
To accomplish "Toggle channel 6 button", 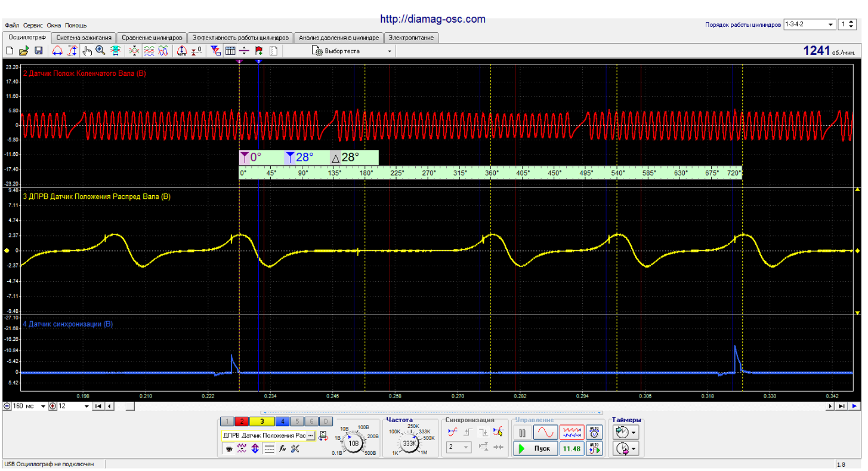I will (311, 421).
